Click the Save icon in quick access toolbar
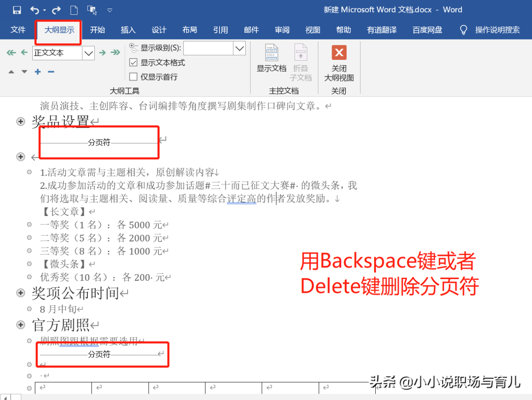 (x=17, y=10)
